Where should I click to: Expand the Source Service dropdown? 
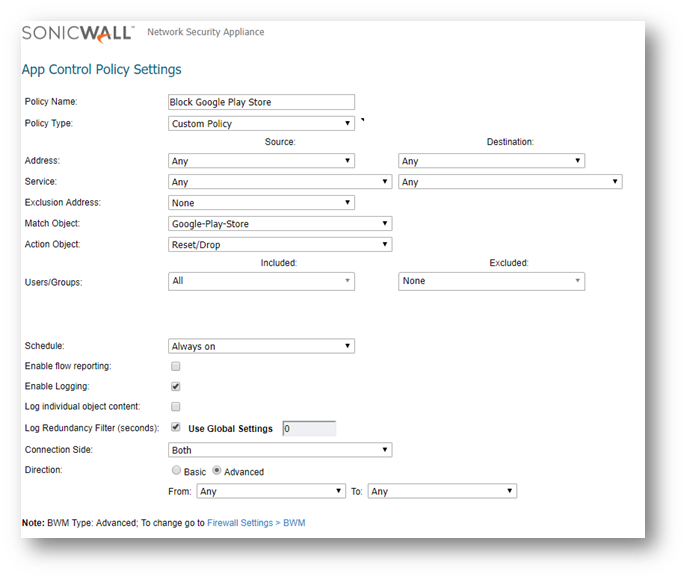280,182
